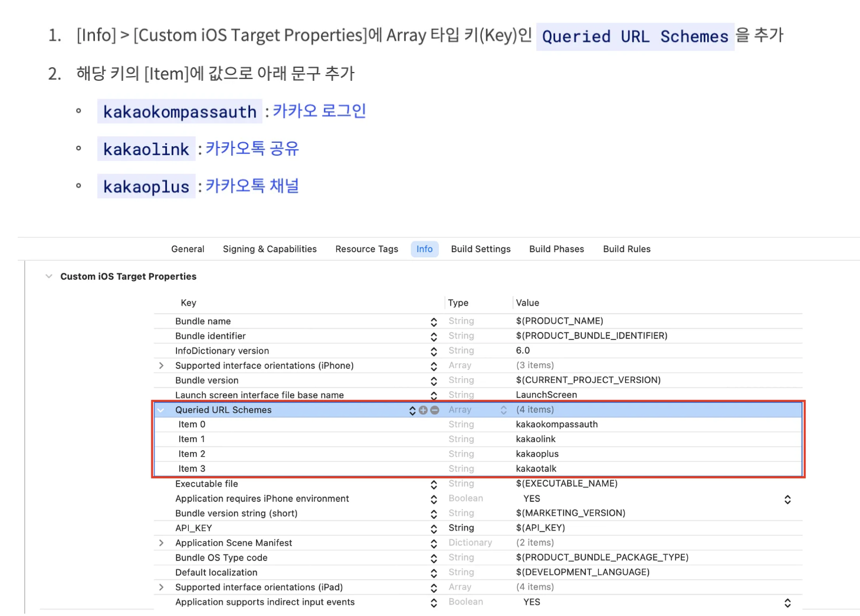860x616 pixels.
Task: Open key stepper for Bundle OS Type code
Action: click(434, 558)
